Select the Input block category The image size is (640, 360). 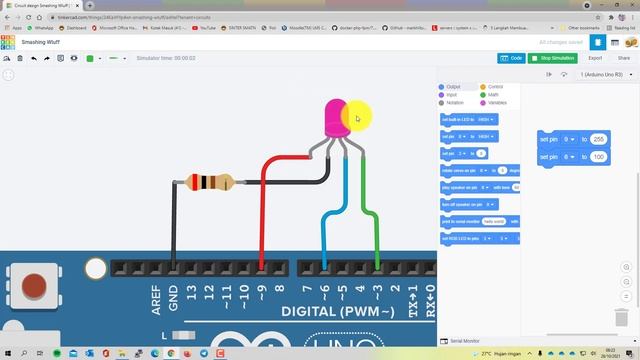(451, 95)
